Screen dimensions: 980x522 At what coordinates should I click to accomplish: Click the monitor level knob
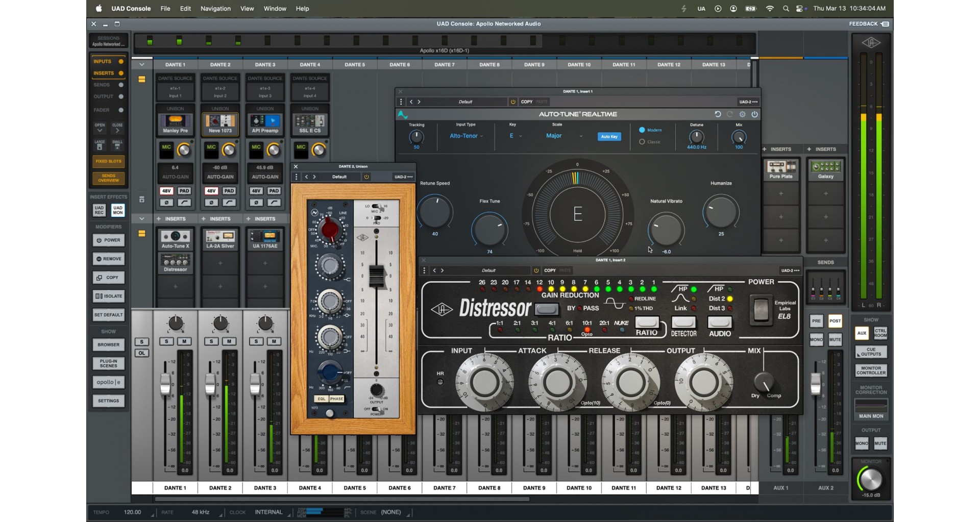tap(871, 480)
